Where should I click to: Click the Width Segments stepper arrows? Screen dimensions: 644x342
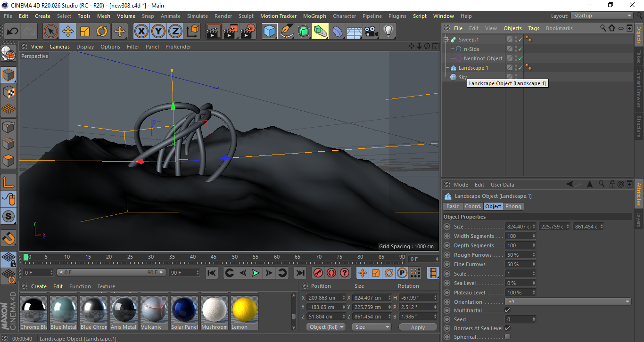[534, 236]
